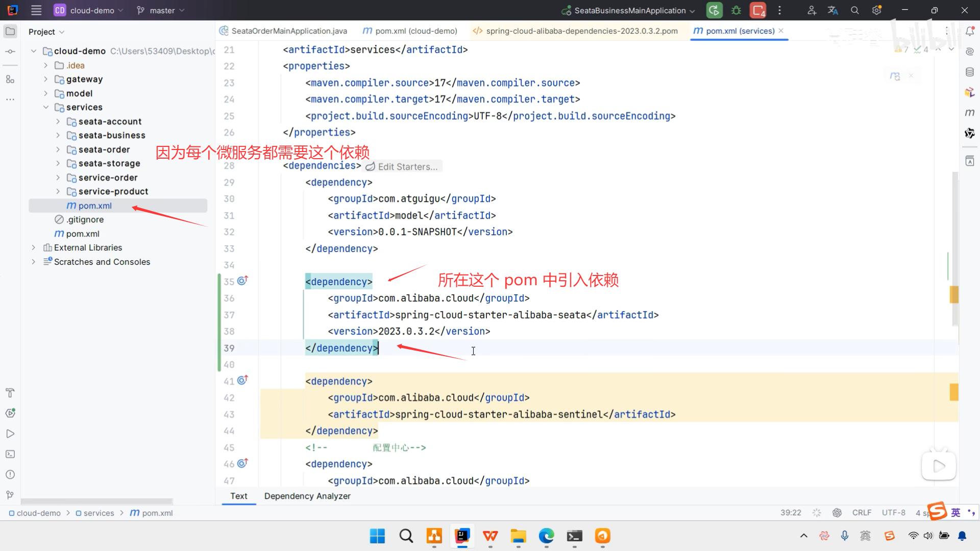Viewport: 980px width, 551px height.
Task: Click the Search Everywhere magnifier icon
Action: [855, 10]
